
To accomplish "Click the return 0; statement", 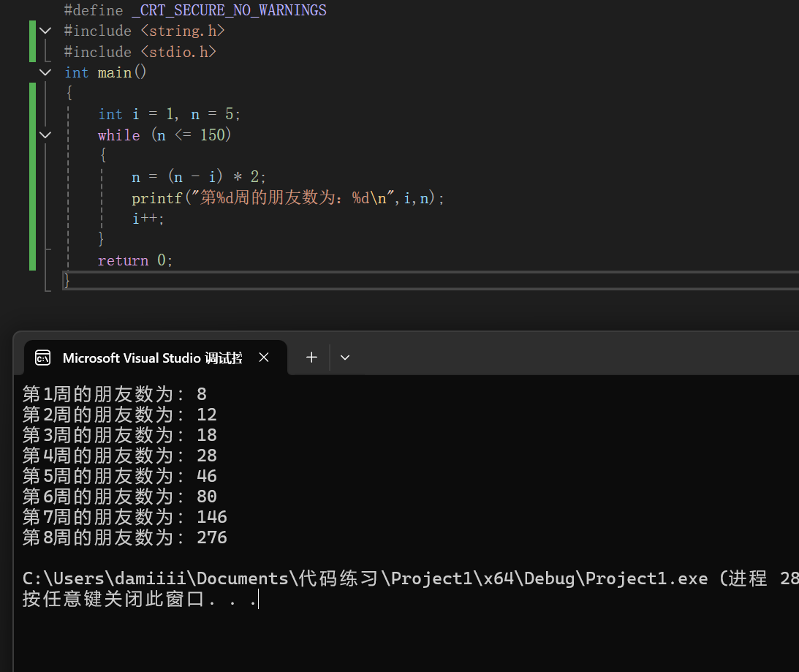I will pos(135,260).
